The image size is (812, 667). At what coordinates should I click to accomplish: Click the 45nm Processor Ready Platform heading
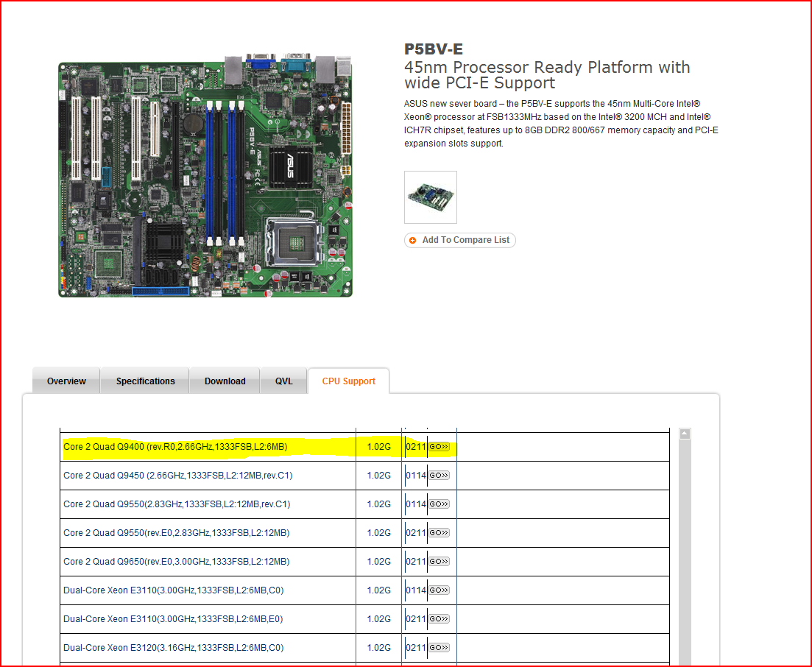point(547,75)
